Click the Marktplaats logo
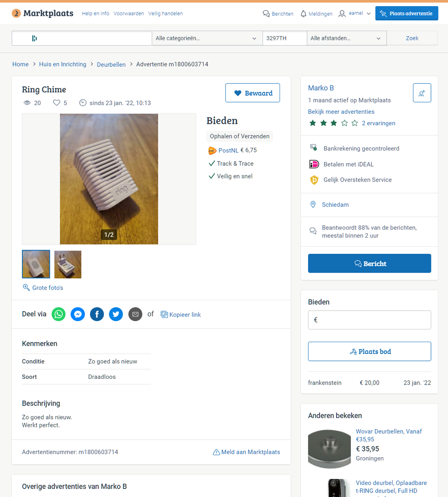Screen dimensions: 448x497 coord(42,13)
